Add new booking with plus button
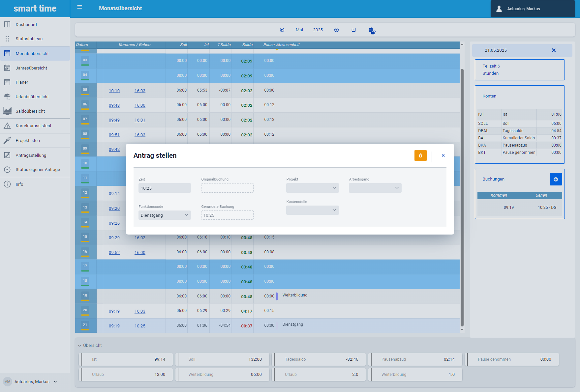Screen dimensions: 580x392 tap(556, 179)
